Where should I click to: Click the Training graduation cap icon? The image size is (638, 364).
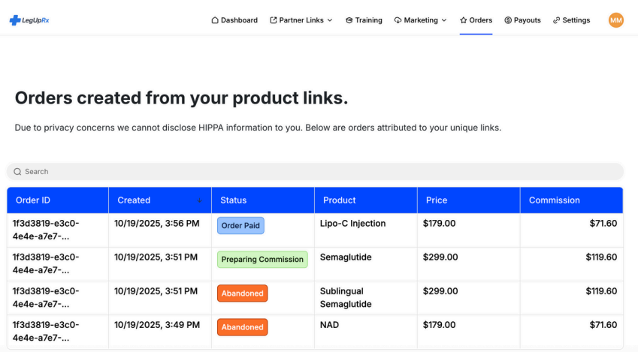[349, 20]
